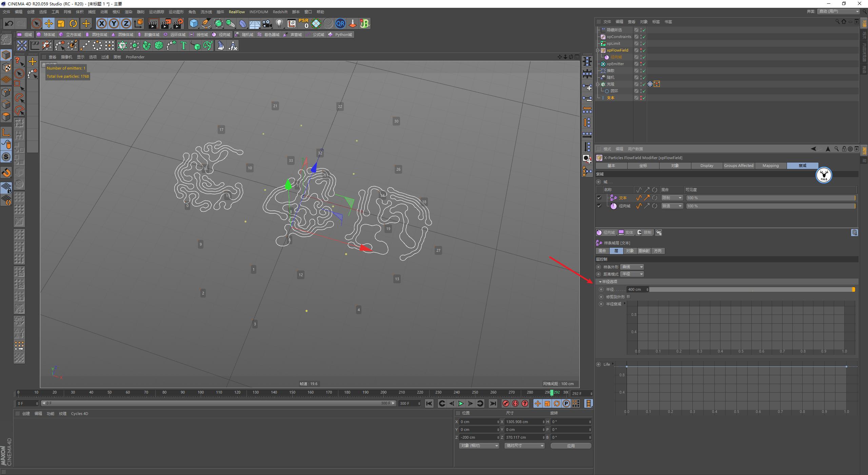Image resolution: width=868 pixels, height=475 pixels.
Task: Enable the 修剪到外形 checkbox
Action: coord(628,297)
